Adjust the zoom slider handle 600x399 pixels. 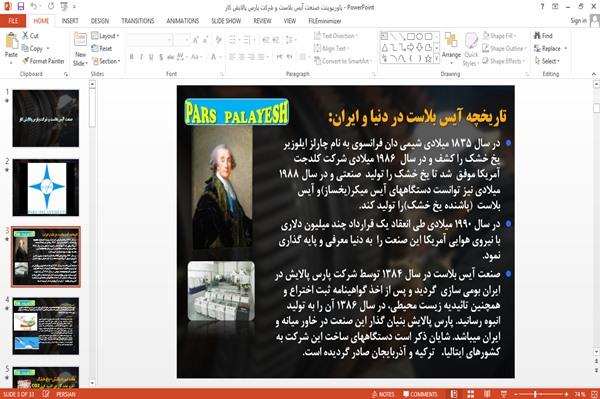535,394
